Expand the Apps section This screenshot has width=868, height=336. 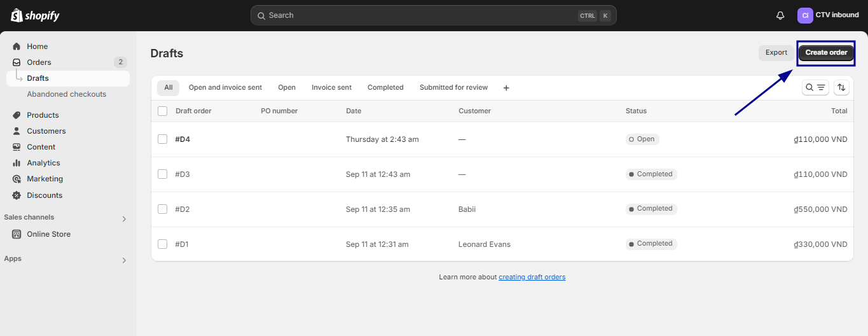(x=124, y=260)
